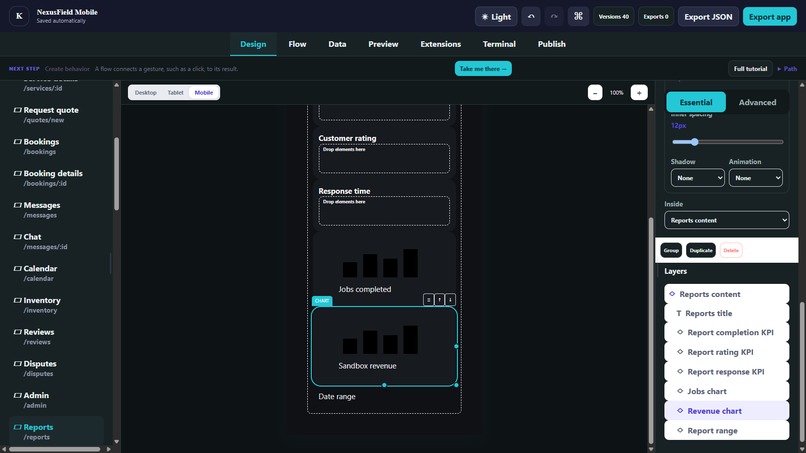Click the Export JSON button
806x453 pixels.
pyautogui.click(x=708, y=16)
